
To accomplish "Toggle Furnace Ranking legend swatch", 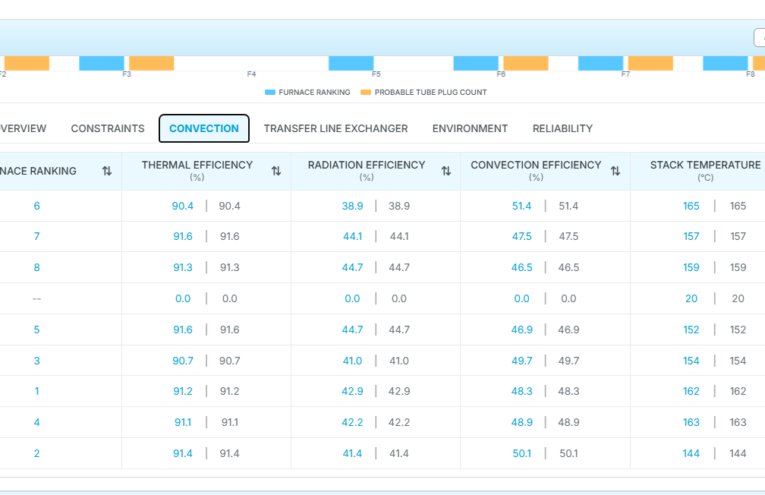I will pyautogui.click(x=270, y=92).
